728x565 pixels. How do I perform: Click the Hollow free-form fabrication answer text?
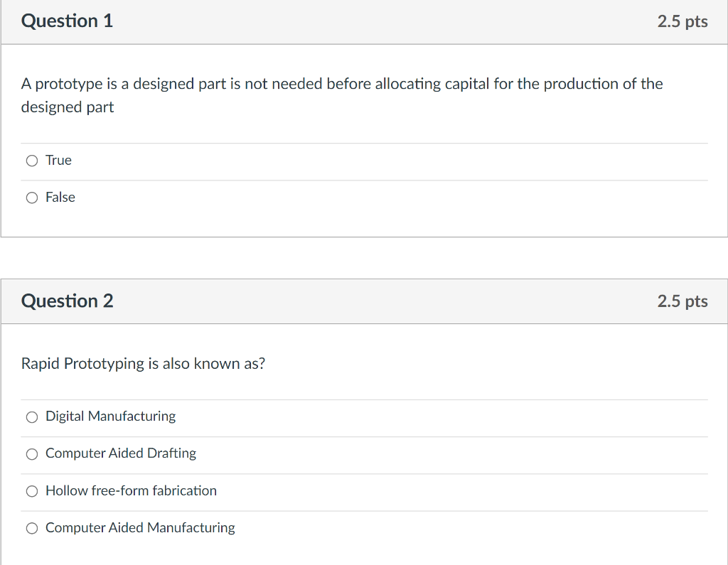click(131, 490)
